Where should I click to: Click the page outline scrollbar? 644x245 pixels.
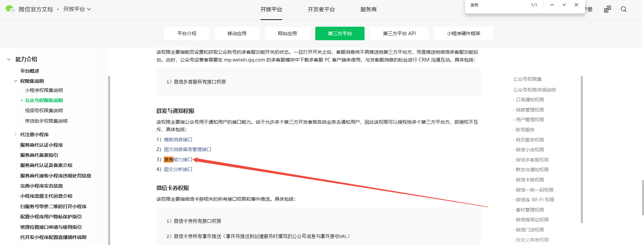tap(582, 149)
